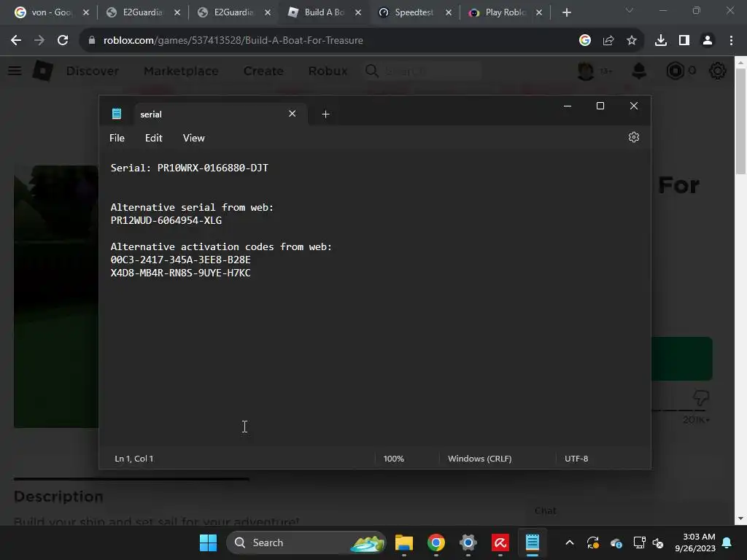This screenshot has width=747, height=560.
Task: Click the Google icon in address bar
Action: [584, 41]
